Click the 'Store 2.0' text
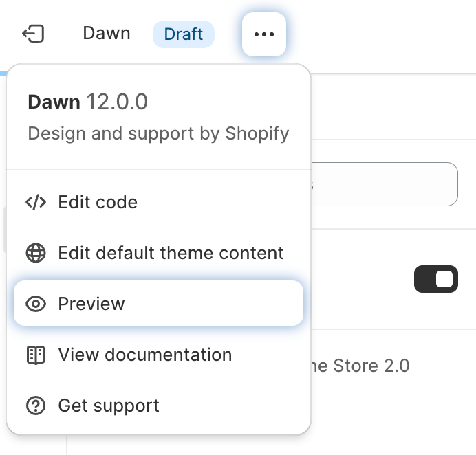Image resolution: width=476 pixels, height=455 pixels. pos(371,366)
